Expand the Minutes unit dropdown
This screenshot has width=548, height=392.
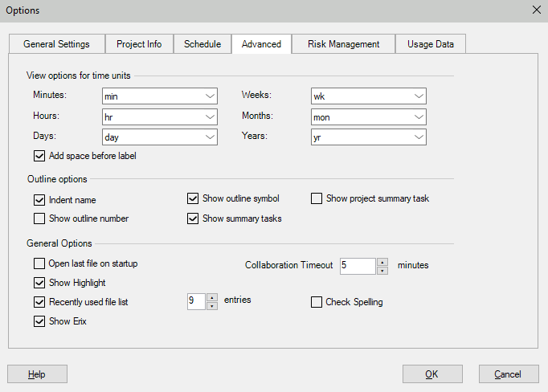pyautogui.click(x=160, y=96)
